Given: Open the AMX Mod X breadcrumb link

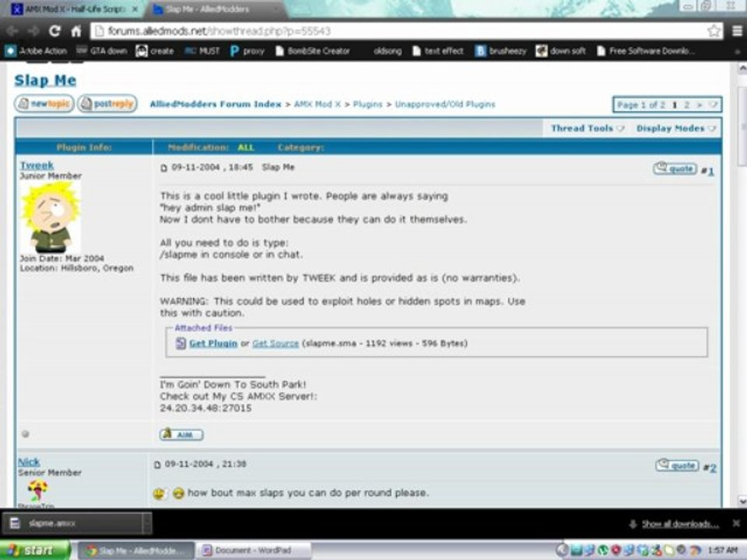Looking at the screenshot, I should tap(317, 104).
